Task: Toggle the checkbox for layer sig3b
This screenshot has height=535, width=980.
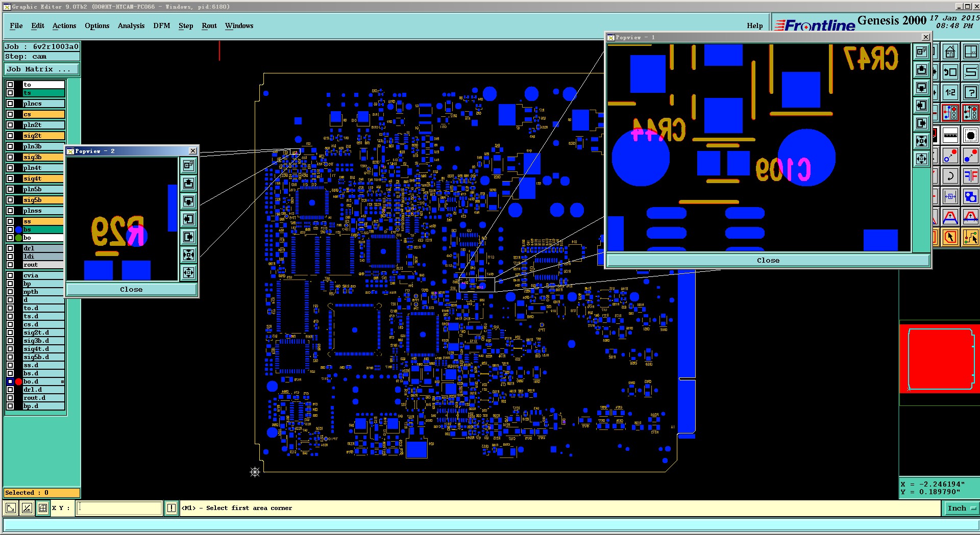Action: (x=10, y=157)
